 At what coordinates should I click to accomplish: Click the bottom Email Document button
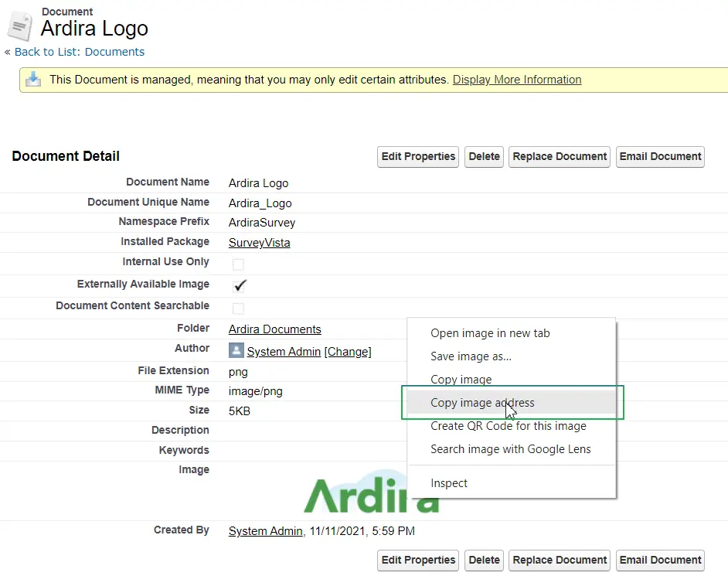pyautogui.click(x=660, y=560)
